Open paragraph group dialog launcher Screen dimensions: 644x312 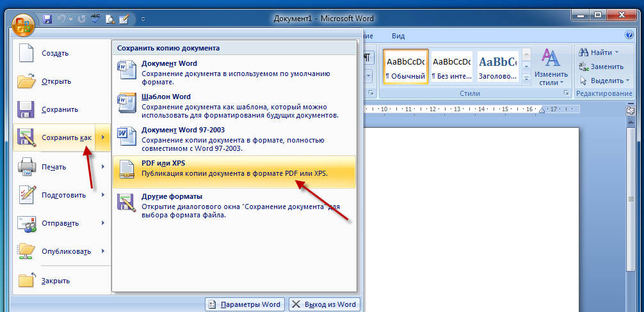point(371,93)
